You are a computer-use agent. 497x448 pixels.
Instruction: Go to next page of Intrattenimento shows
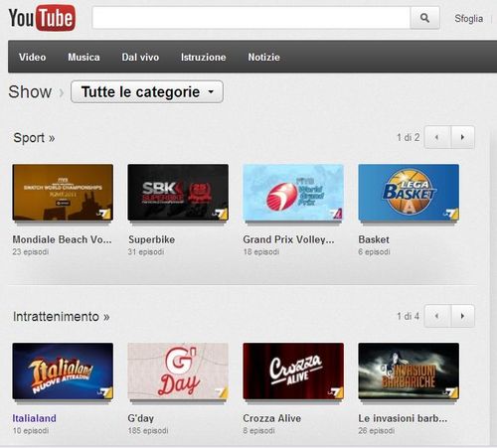(x=462, y=316)
